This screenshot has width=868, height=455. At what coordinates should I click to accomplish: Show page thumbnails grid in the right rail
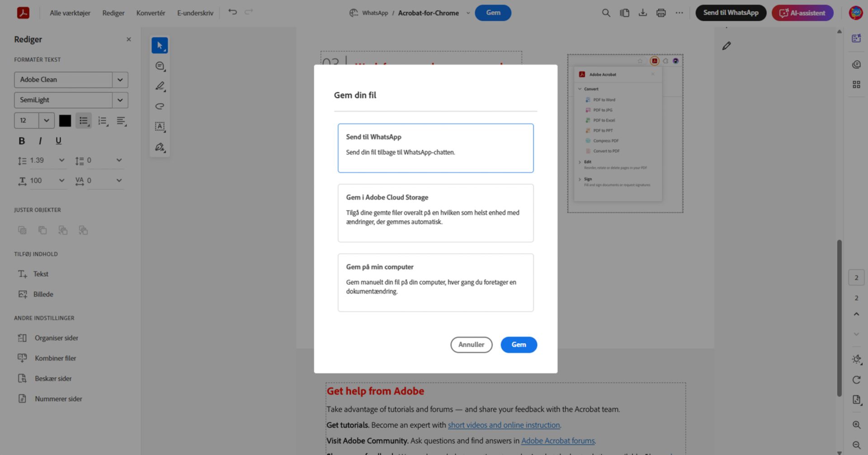pyautogui.click(x=856, y=85)
